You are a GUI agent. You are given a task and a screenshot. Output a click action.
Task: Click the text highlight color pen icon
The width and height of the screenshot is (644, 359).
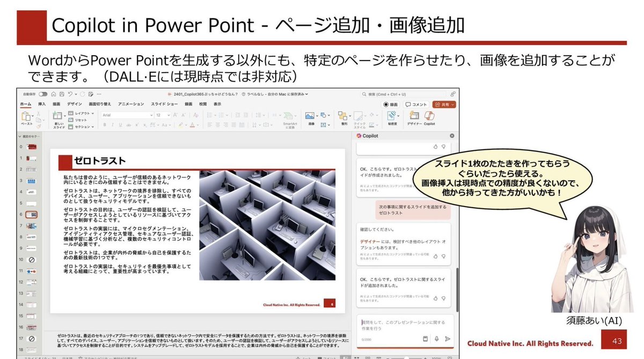(x=181, y=124)
